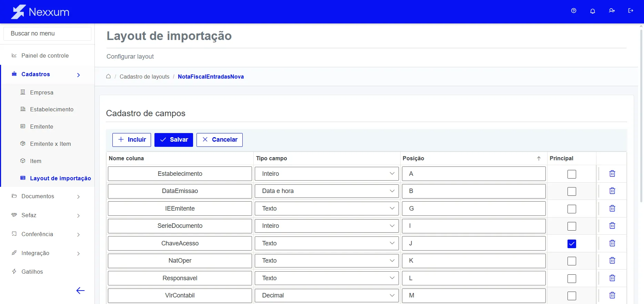The width and height of the screenshot is (644, 304).
Task: Expand the Sefaz menu
Action: [x=47, y=215]
